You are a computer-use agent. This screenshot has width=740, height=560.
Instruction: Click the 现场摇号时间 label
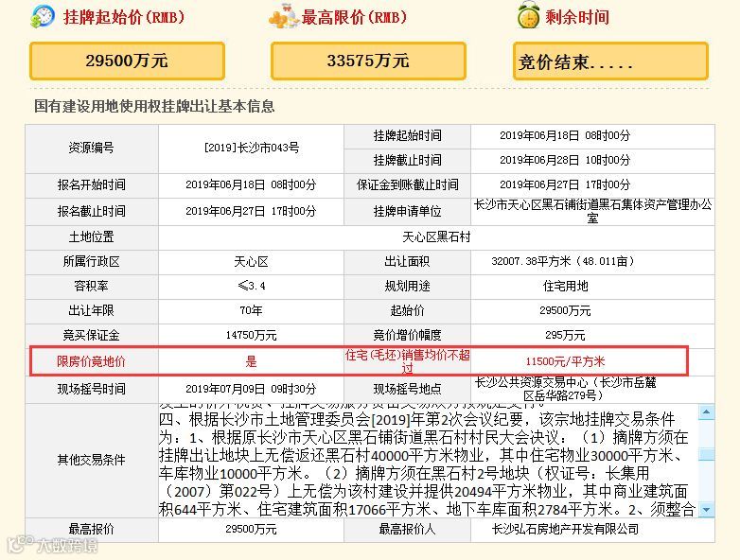pos(92,389)
